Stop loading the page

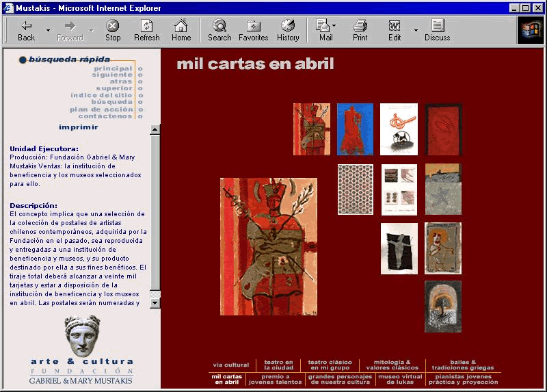point(113,31)
